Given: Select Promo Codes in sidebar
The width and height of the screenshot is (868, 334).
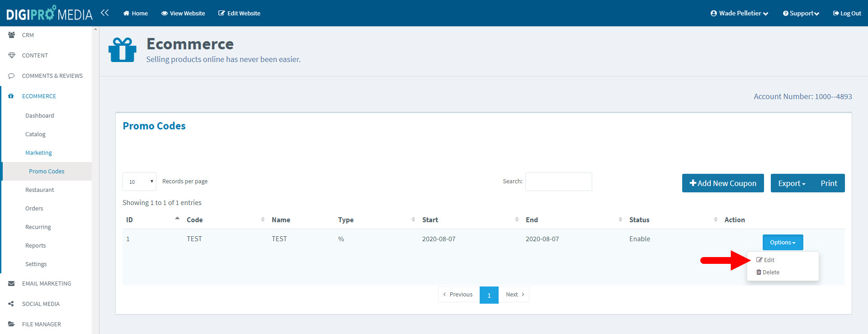Looking at the screenshot, I should tap(47, 171).
